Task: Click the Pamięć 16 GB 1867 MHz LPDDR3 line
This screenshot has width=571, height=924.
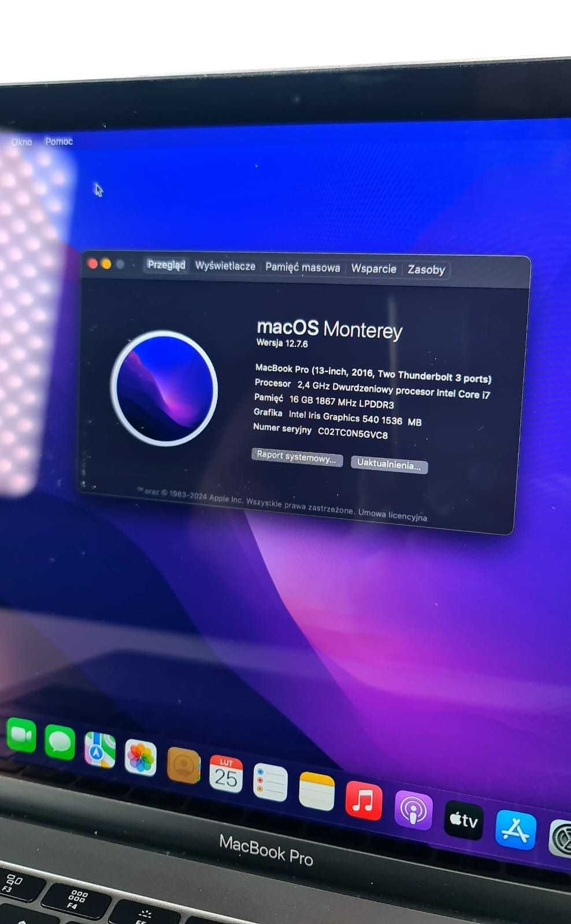Action: 324,401
